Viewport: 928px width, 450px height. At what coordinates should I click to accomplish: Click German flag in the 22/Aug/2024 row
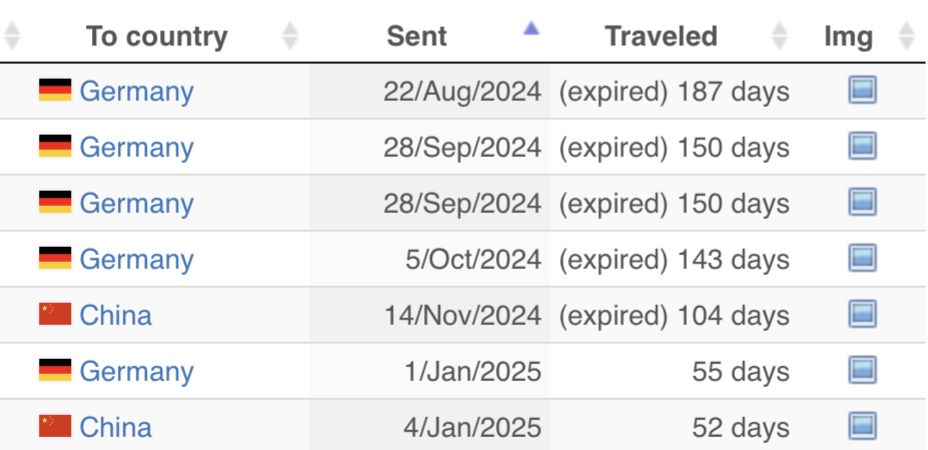point(55,90)
